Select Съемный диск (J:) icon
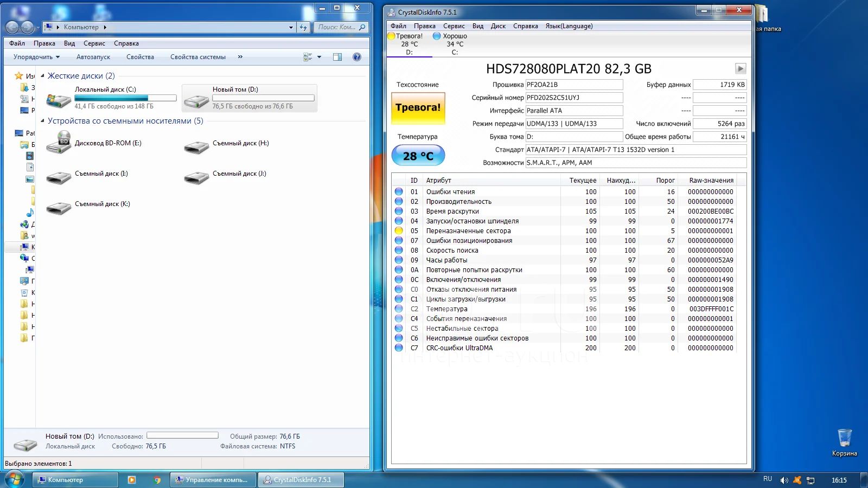 [x=196, y=177]
